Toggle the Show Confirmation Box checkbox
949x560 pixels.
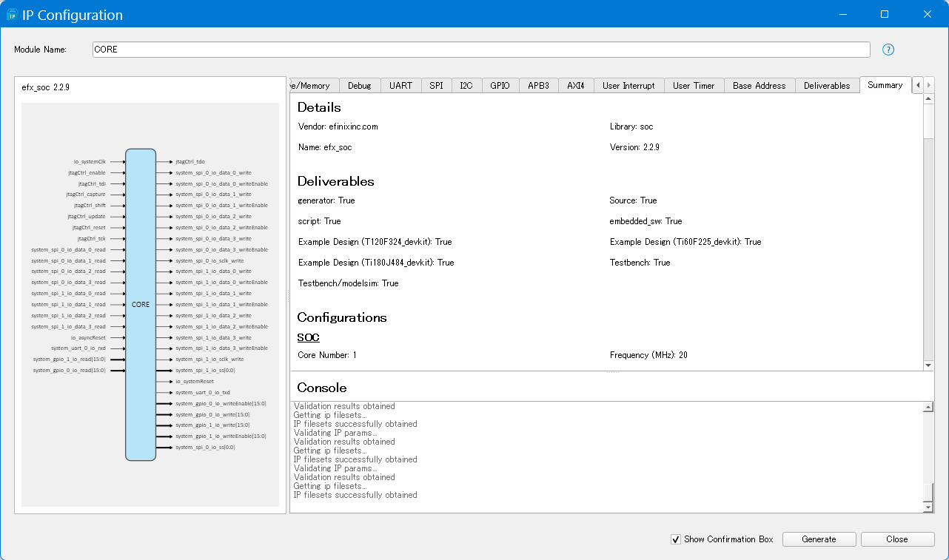pyautogui.click(x=675, y=539)
